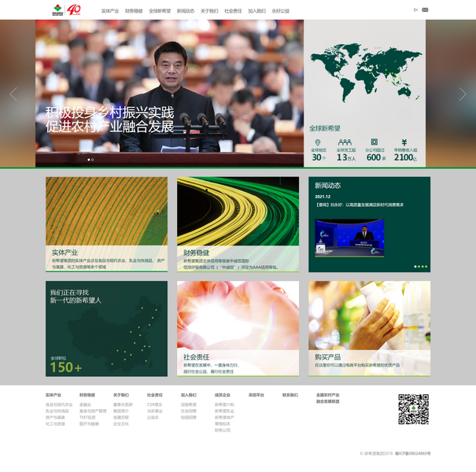Open the 新希望乳业 footer link
The image size is (476, 472).
click(224, 411)
